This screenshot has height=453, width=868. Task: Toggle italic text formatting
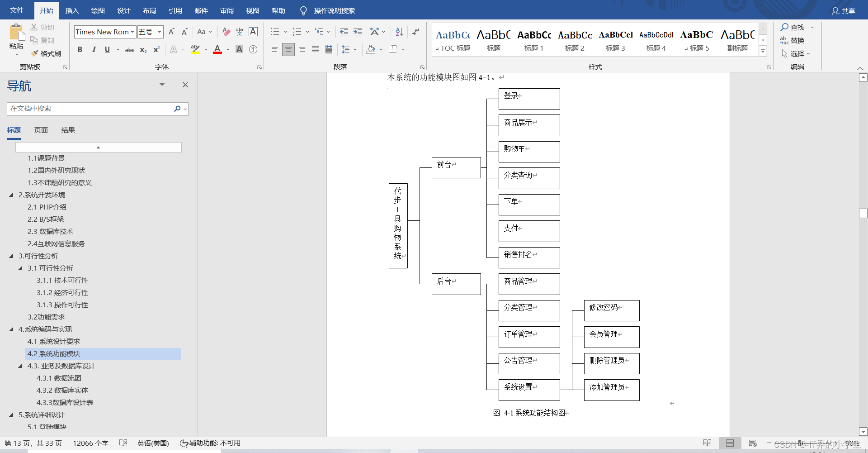click(x=94, y=49)
